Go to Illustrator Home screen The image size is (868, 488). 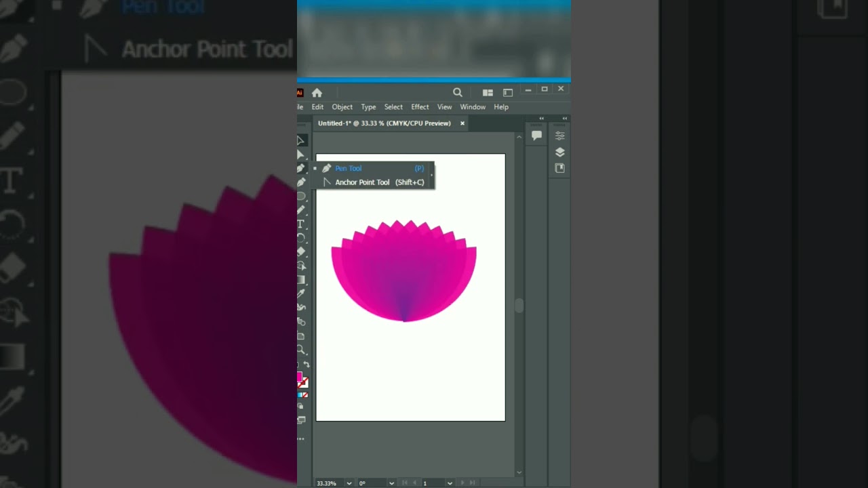(317, 93)
